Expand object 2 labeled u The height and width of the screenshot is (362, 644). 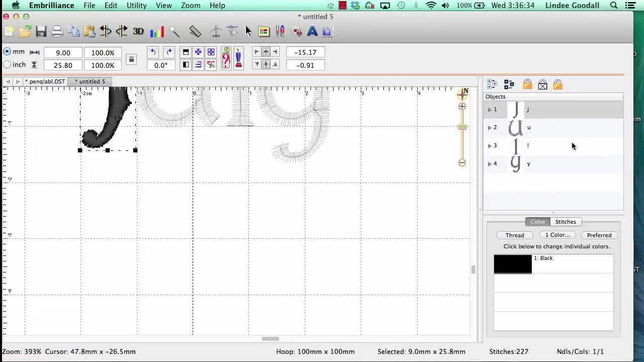click(490, 127)
